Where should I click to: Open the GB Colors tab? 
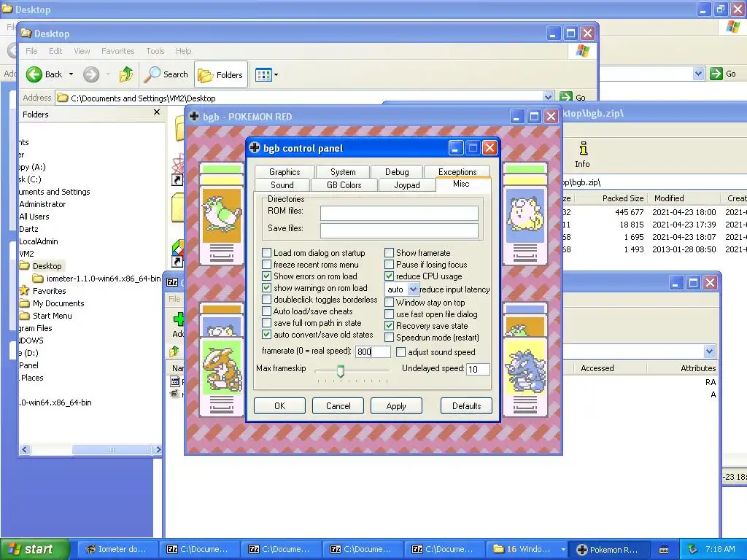pyautogui.click(x=344, y=184)
